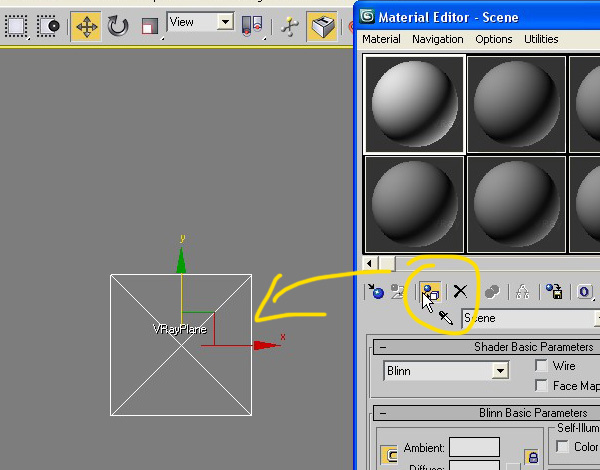600x470 pixels.
Task: Open the Blinn shader type dropdown
Action: (x=500, y=371)
